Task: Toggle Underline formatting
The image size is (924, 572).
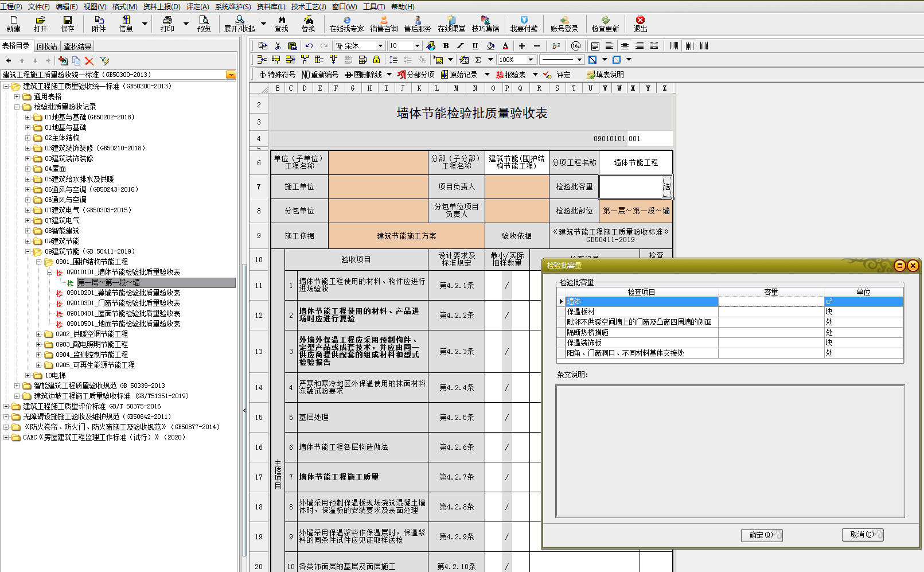Action: tap(475, 46)
